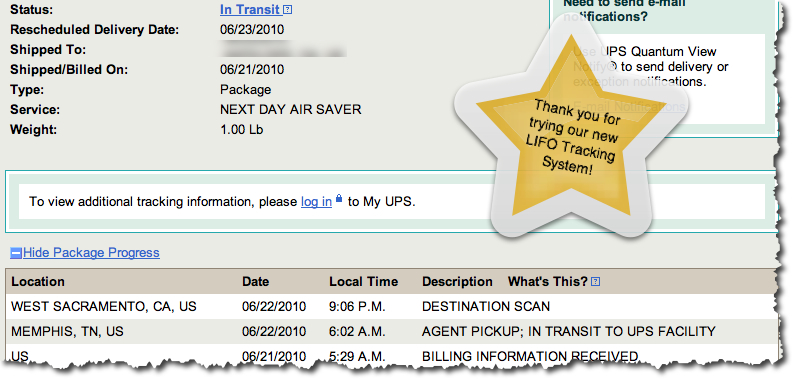This screenshot has width=794, height=380.
Task: Click the help icon beside In Transit status
Action: coord(288,10)
